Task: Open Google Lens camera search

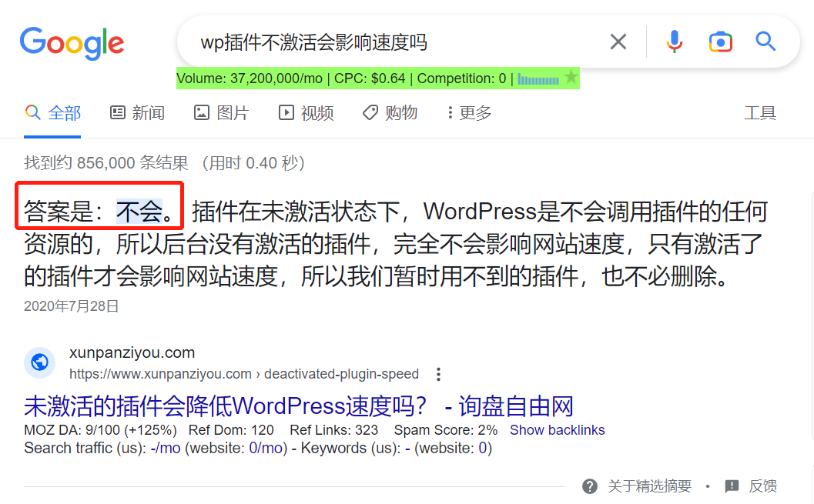Action: tap(721, 42)
